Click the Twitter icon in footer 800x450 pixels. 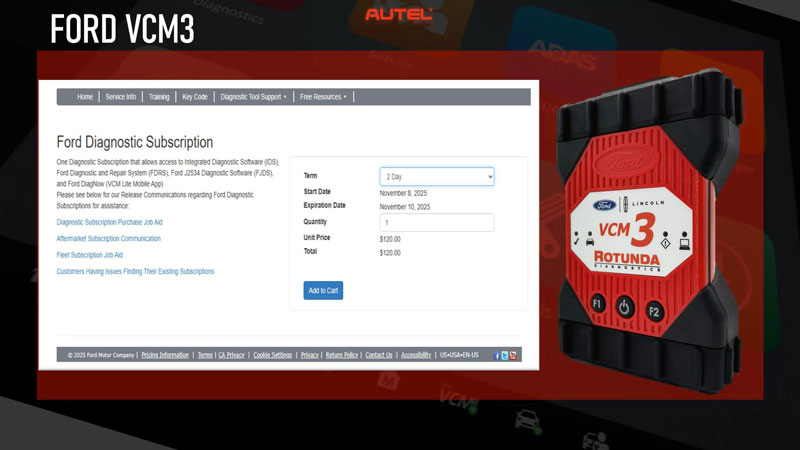pos(505,355)
